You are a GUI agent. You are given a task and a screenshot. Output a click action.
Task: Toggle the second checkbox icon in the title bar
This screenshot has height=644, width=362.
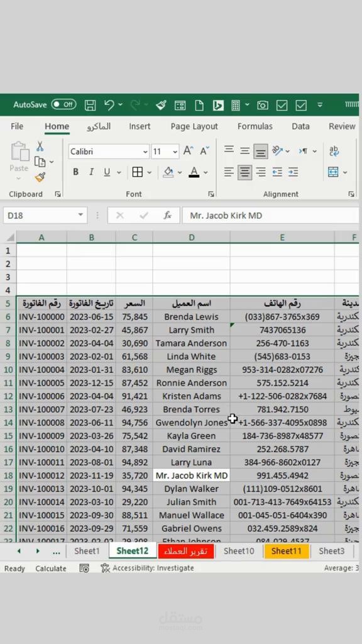click(x=301, y=105)
